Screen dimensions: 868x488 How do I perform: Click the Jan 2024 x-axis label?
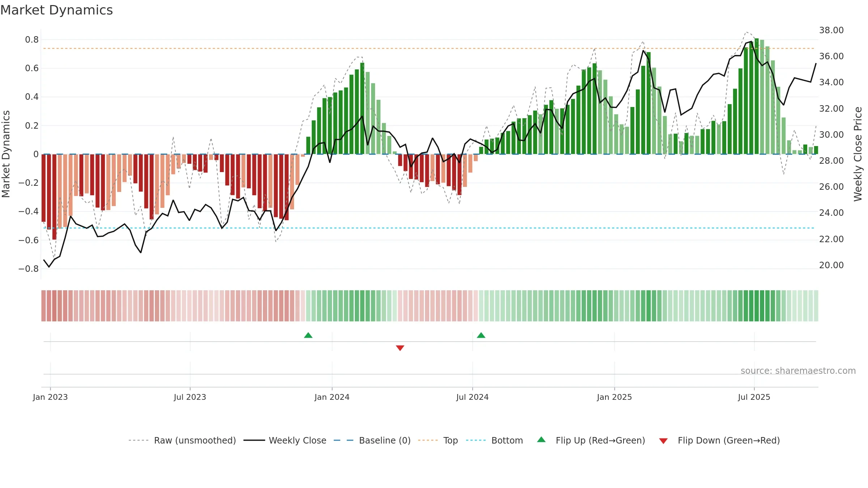332,397
